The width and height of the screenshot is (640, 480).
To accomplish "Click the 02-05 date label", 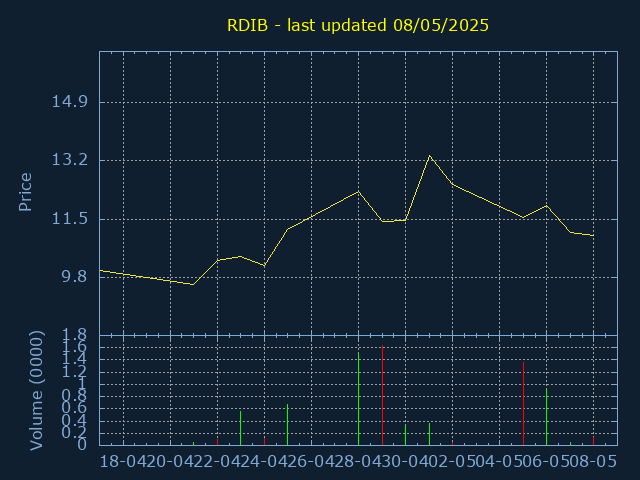I will click(x=452, y=461).
